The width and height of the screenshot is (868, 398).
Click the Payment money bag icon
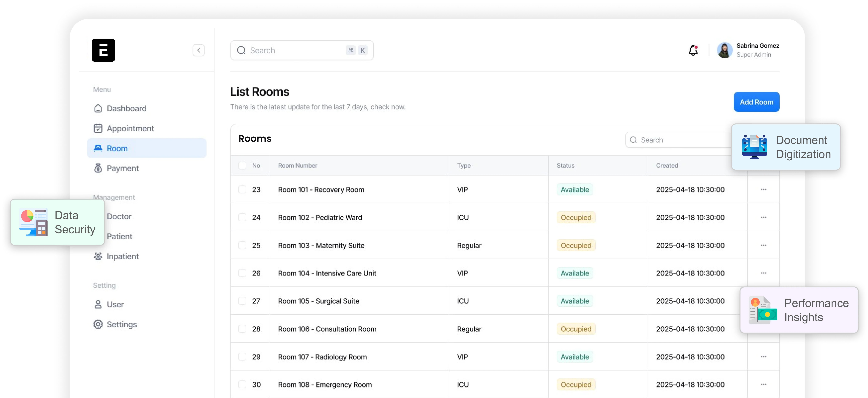tap(98, 168)
